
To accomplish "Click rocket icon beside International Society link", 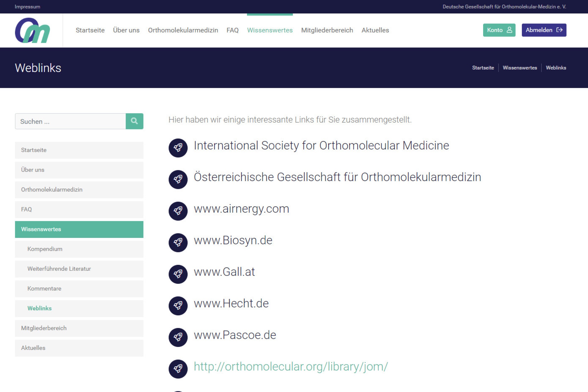I will pos(178,148).
